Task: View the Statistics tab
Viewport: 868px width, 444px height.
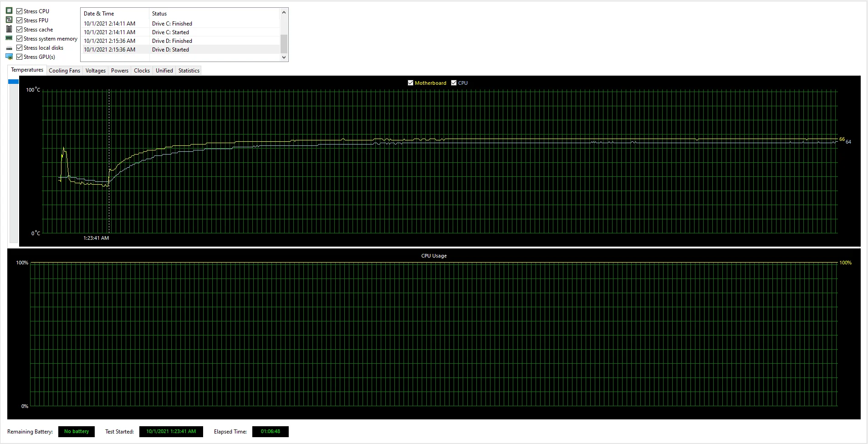Action: [x=189, y=71]
